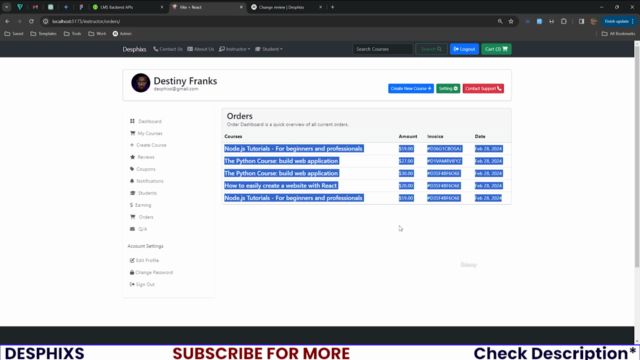The height and width of the screenshot is (360, 640).
Task: Click the Courses column header
Action: [233, 136]
